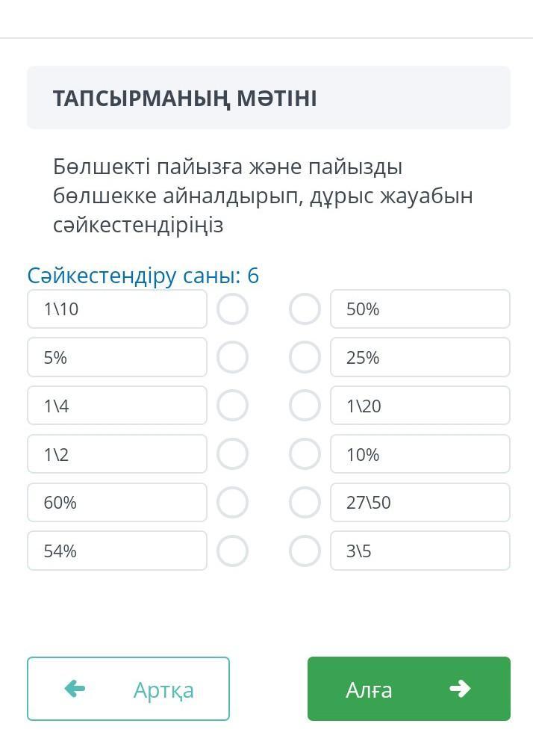Click the 1\10 answer box
This screenshot has height=756, width=533.
click(117, 309)
